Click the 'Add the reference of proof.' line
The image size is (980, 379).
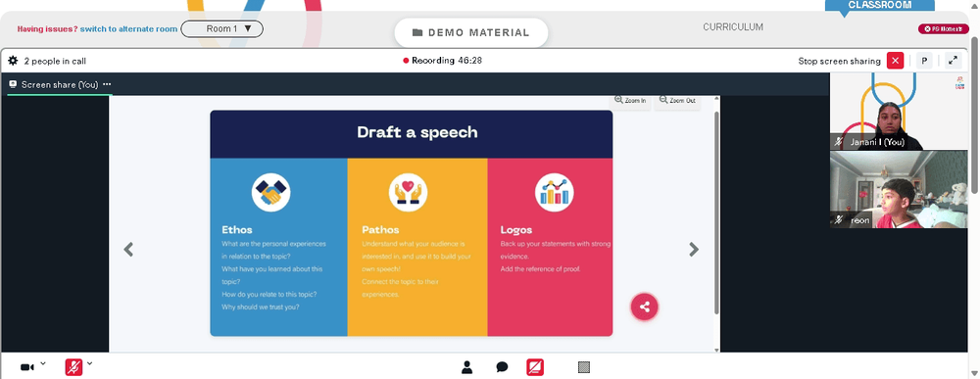[x=540, y=269]
